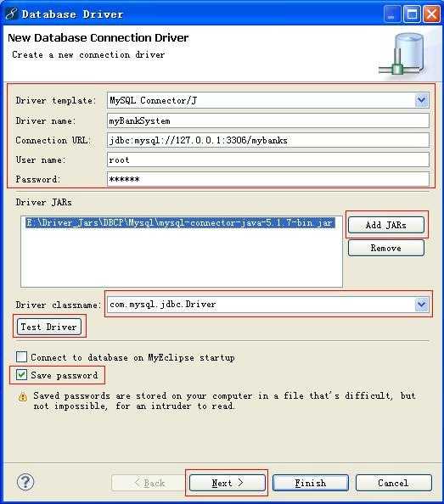Click the Finish button
The height and width of the screenshot is (504, 444).
(x=311, y=483)
